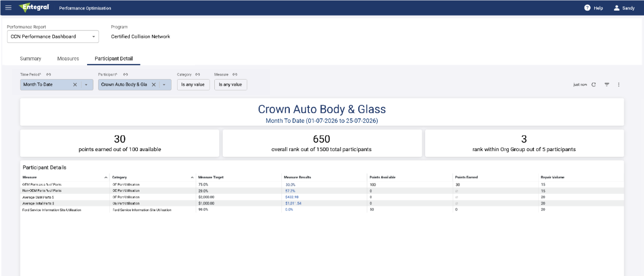Click the Month To Date date range subtitle
644x276 pixels.
322,121
